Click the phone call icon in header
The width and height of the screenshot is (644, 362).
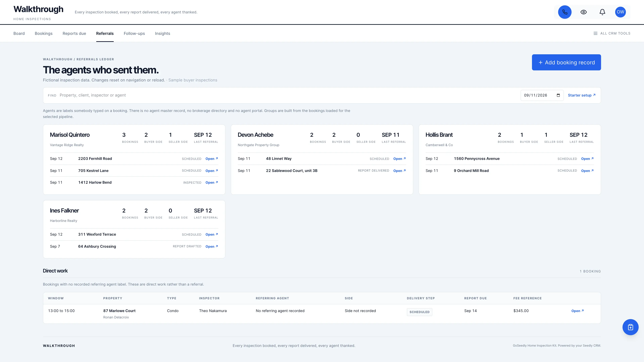point(565,12)
